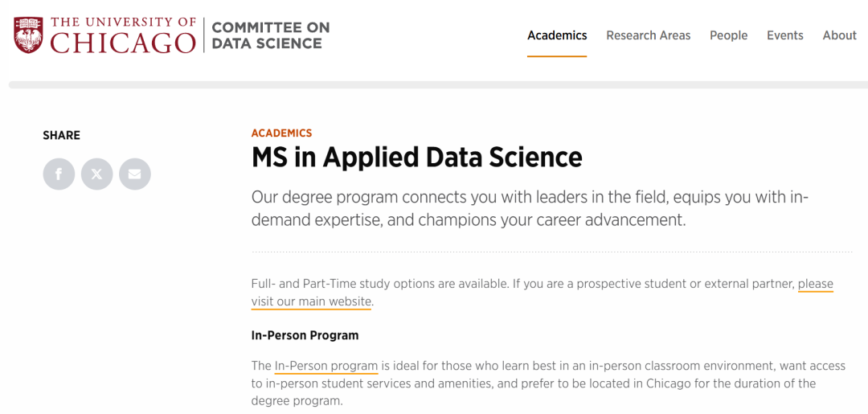The image size is (868, 414).
Task: Follow 'please visit our main website' link
Action: coord(542,293)
